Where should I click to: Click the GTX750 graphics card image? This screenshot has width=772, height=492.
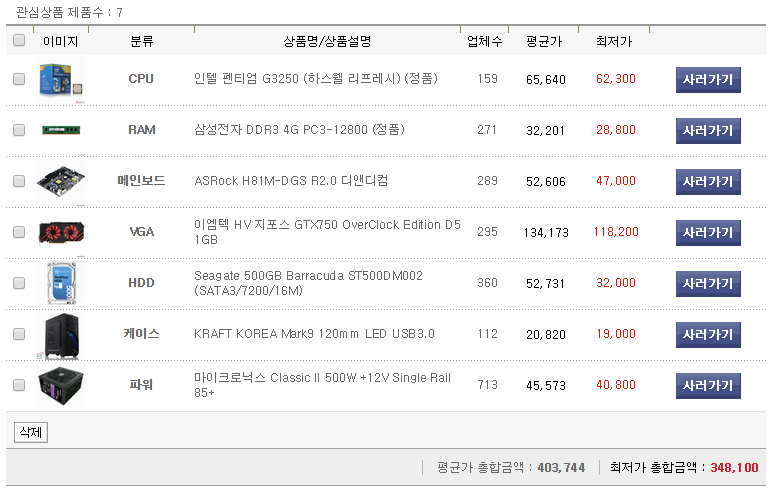[60, 232]
